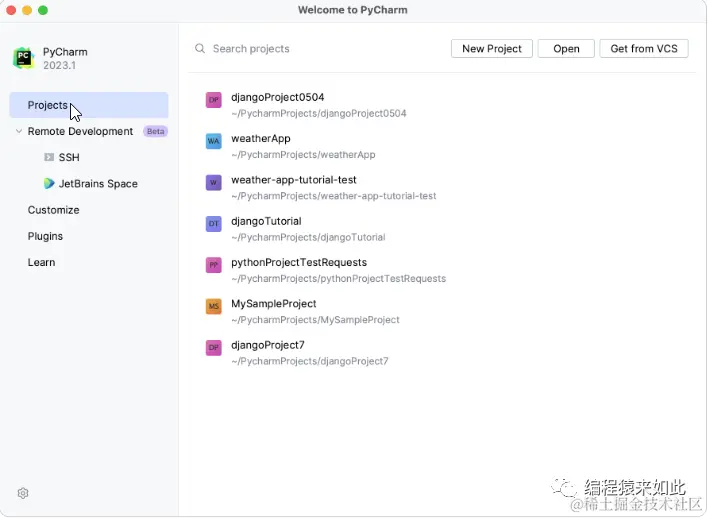Click the ~/PycharmProjects/MySampleProject path text
The height and width of the screenshot is (518, 708).
tap(315, 320)
